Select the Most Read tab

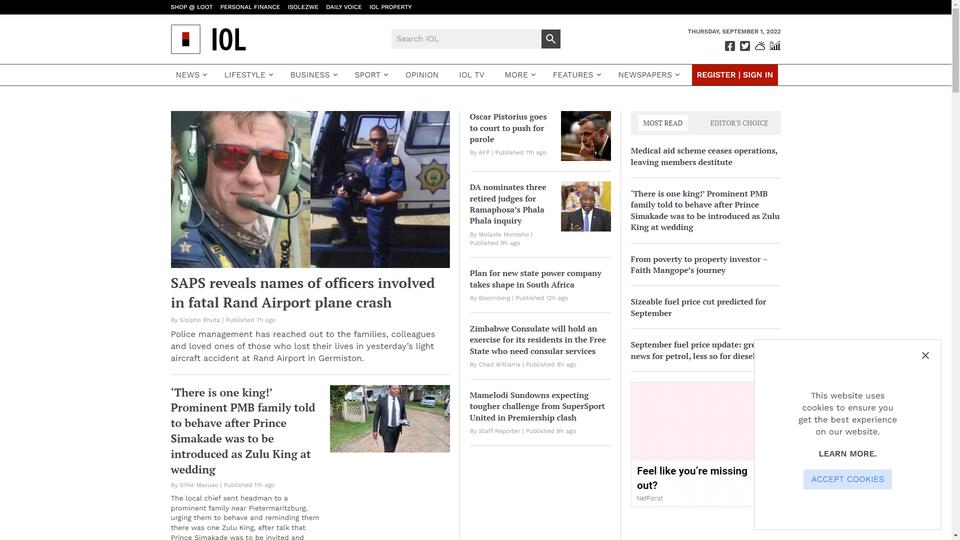click(x=662, y=123)
